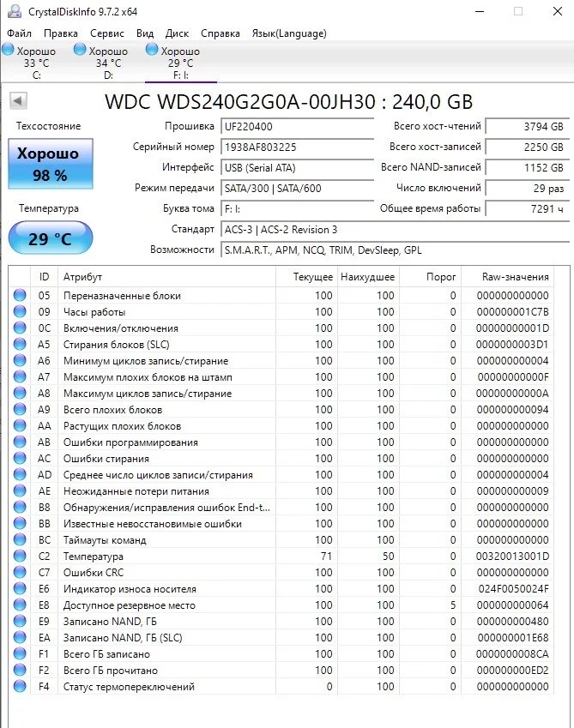Click the 29 °C temperature button
This screenshot has height=728, width=574.
point(50,238)
